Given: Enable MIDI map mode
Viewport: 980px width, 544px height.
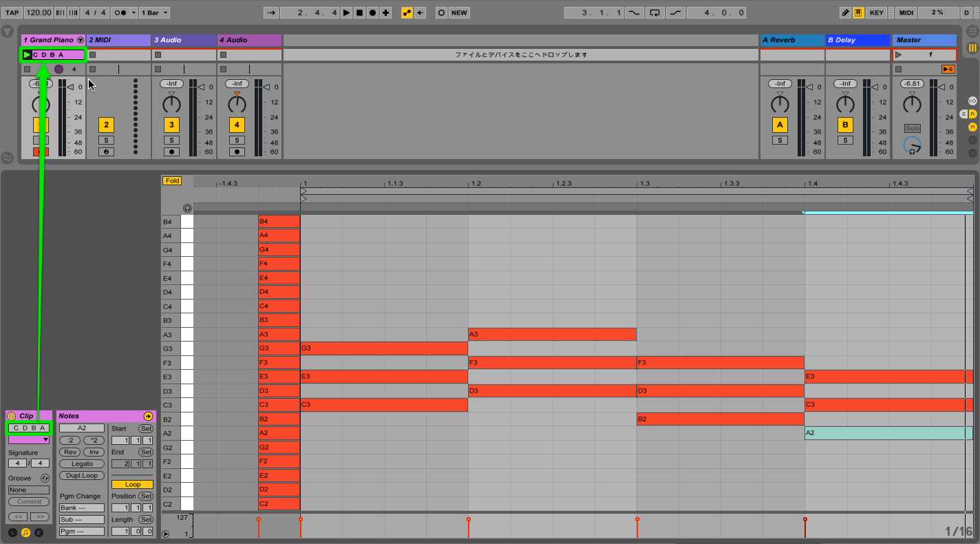Looking at the screenshot, I should point(906,12).
